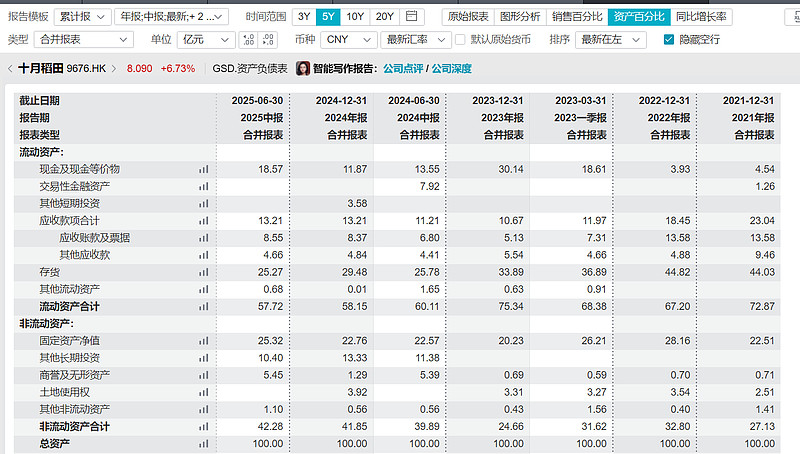Open the 公司点评 report link
The image size is (800, 454).
pyautogui.click(x=405, y=69)
